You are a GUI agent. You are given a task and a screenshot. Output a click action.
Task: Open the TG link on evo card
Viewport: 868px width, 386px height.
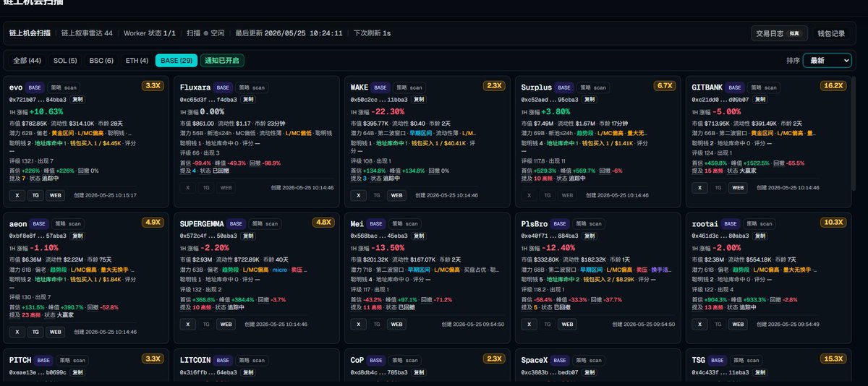click(x=35, y=195)
